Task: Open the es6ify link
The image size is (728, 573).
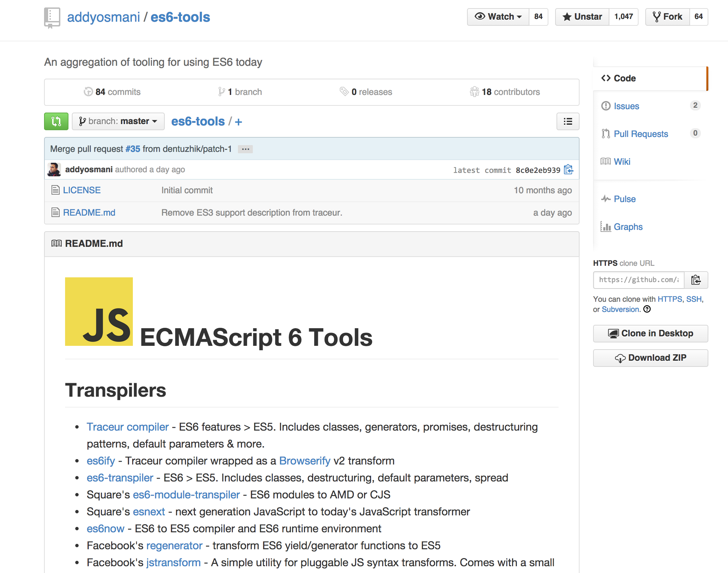Action: coord(101,461)
